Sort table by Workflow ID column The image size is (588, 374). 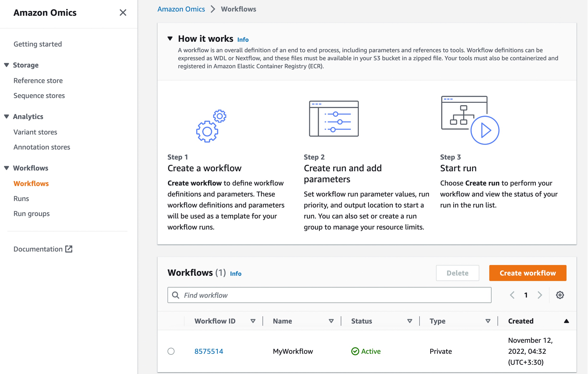pos(253,321)
